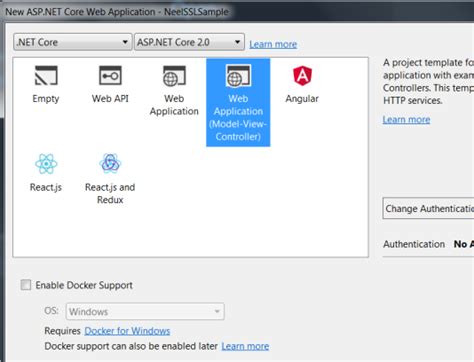Choose the Web API template icon

[110, 75]
